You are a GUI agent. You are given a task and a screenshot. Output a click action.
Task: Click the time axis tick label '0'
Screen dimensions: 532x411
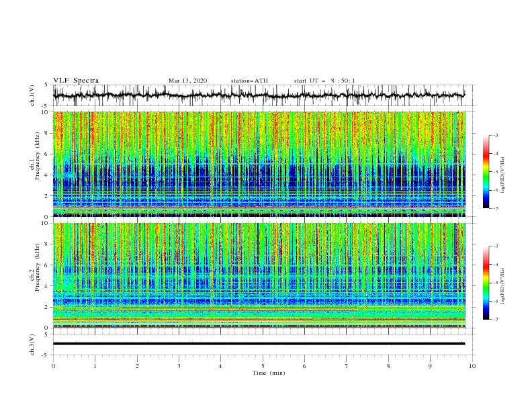53,366
